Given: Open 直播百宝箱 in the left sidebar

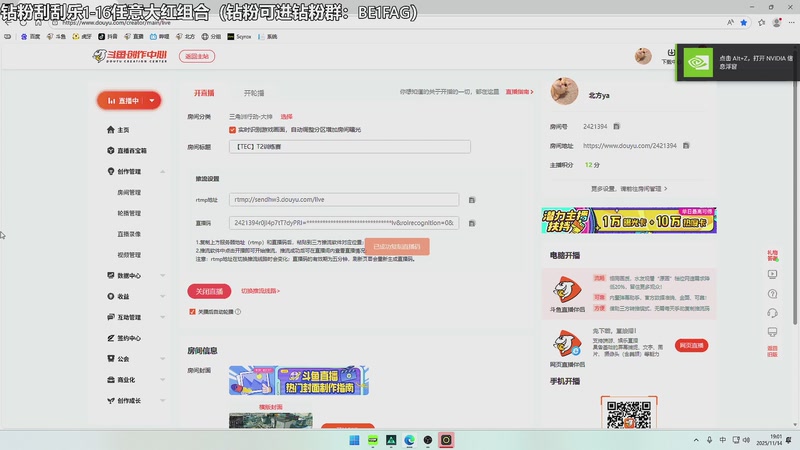Looking at the screenshot, I should point(127,151).
